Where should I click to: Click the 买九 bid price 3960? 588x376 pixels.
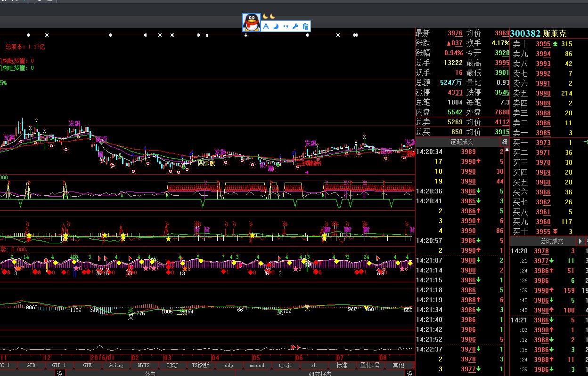pos(543,222)
